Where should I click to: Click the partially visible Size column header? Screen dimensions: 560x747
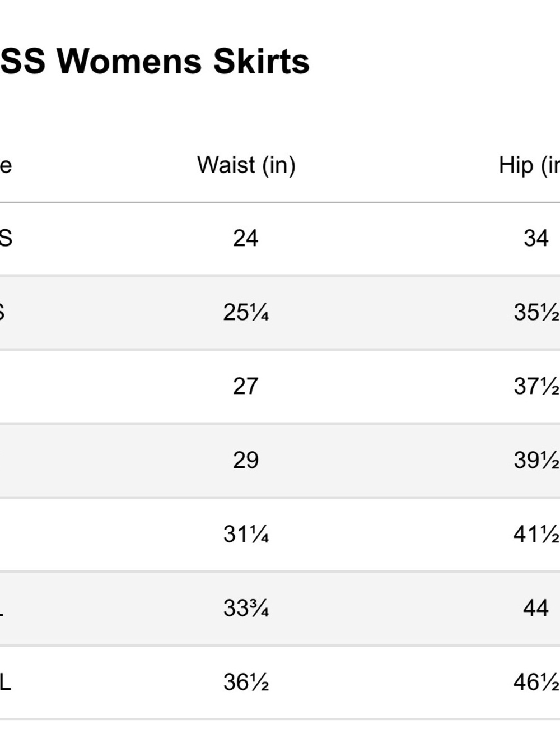[x=6, y=165]
